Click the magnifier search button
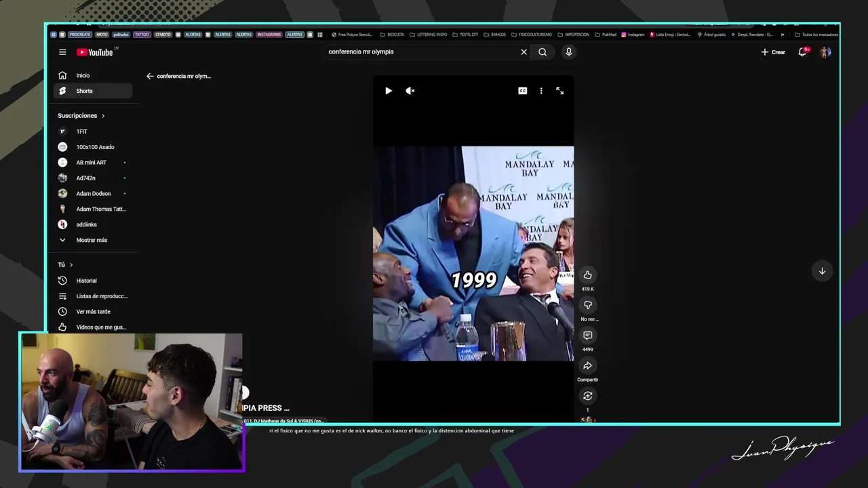 [542, 52]
